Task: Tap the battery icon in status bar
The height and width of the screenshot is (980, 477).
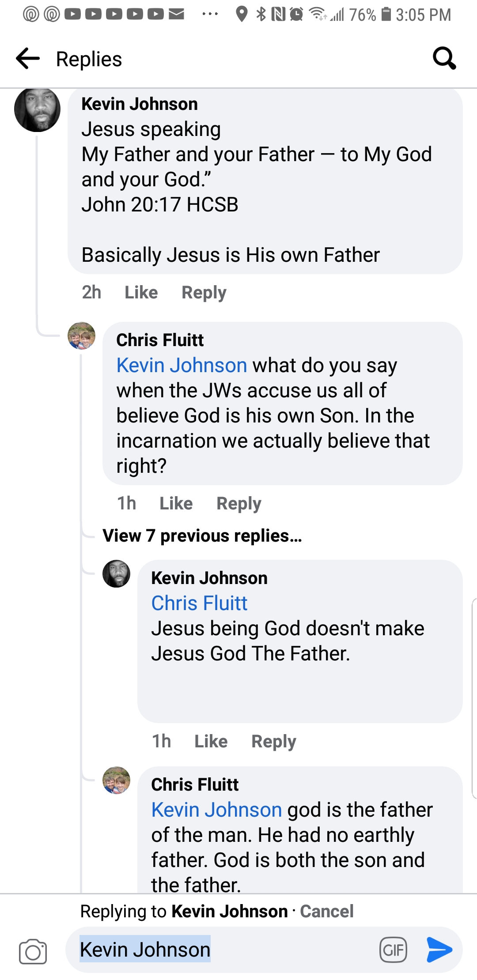Action: [x=386, y=15]
